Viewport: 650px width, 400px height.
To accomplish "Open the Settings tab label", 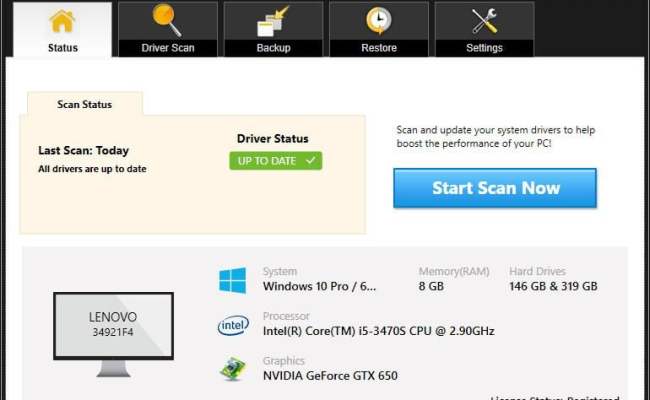I will pyautogui.click(x=484, y=48).
